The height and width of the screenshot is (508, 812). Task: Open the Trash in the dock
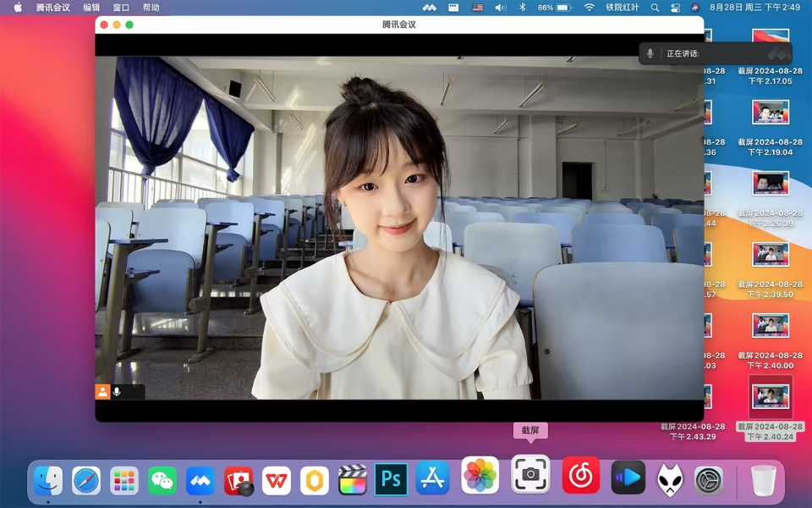[763, 481]
